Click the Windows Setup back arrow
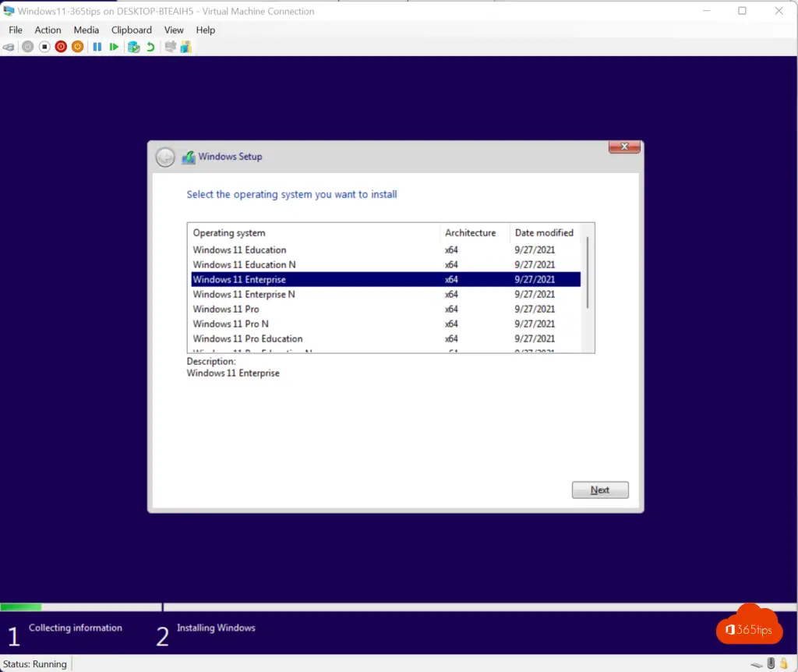798x672 pixels. coord(165,157)
